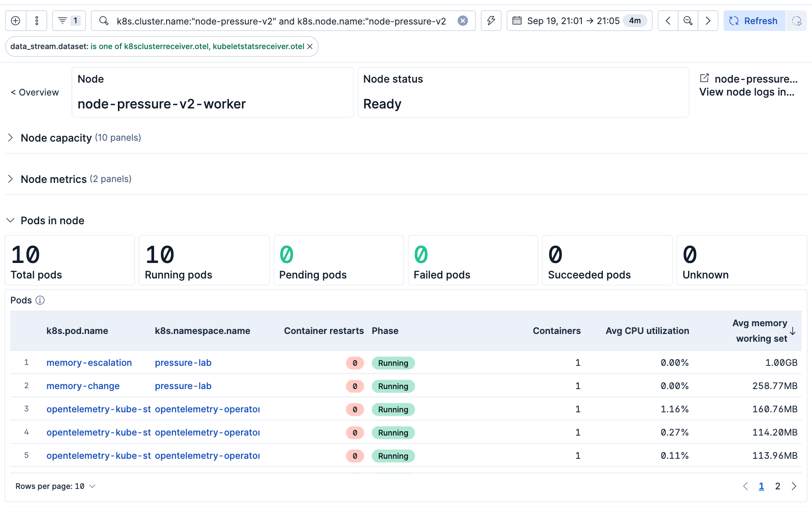The height and width of the screenshot is (507, 812).
Task: Go back to Overview
Action: (x=34, y=92)
